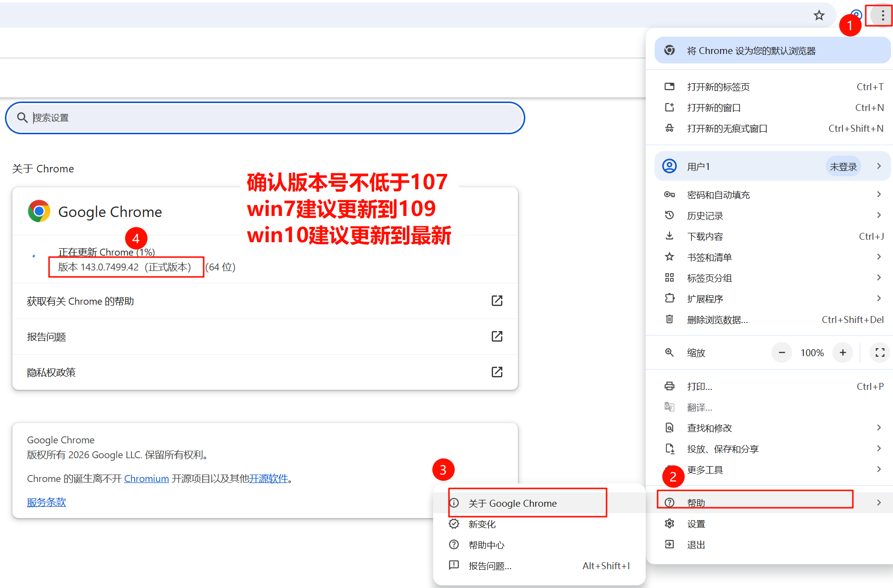Click the zoom out minus button
Viewport: 893px width, 588px height.
[781, 353]
